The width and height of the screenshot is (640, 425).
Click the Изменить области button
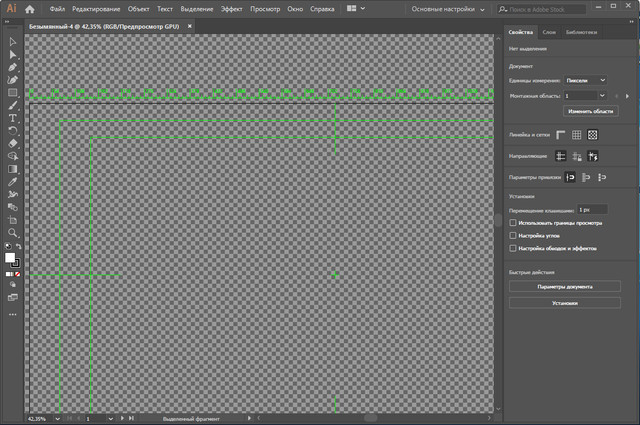[x=591, y=111]
